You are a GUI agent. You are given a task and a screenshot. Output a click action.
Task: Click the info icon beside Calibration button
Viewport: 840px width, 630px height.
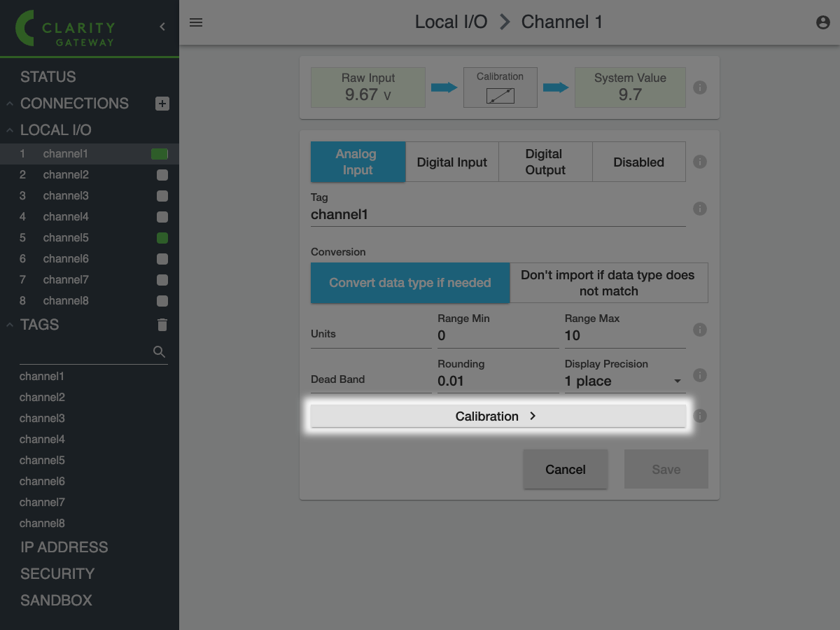coord(699,416)
